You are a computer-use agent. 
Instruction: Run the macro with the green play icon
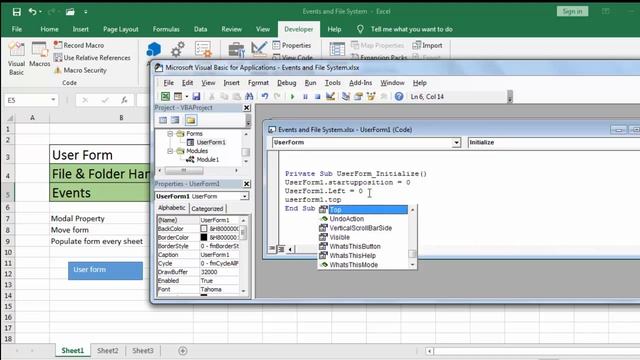(292, 97)
